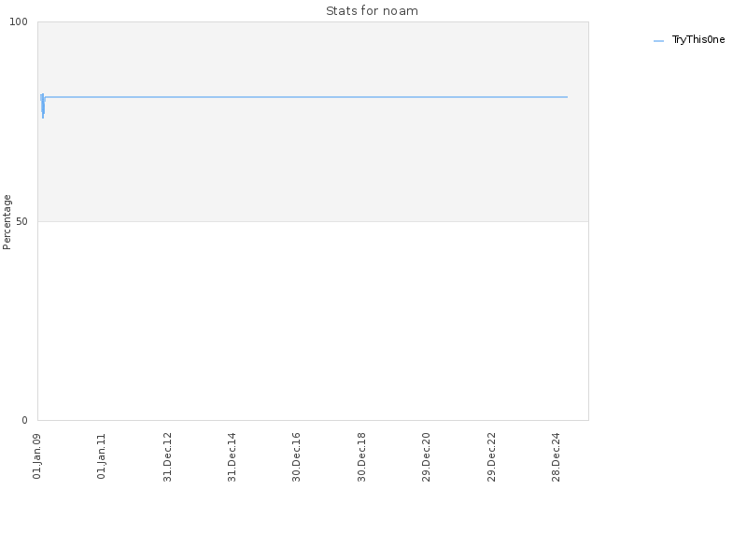Image resolution: width=747 pixels, height=560 pixels.
Task: Click the chart title Stats for noam
Action: (x=372, y=11)
